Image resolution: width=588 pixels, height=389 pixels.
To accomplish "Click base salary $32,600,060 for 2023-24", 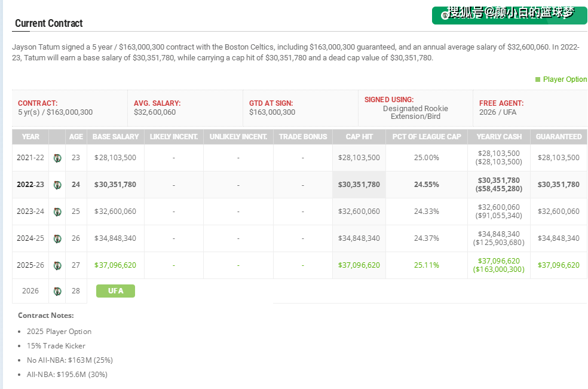I will click(115, 212).
